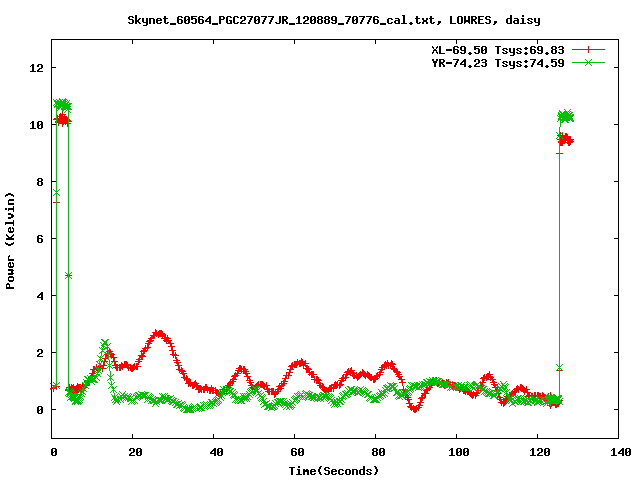Click the Power (Kelvin) y-axis label
The width and height of the screenshot is (640, 480).
click(x=10, y=241)
